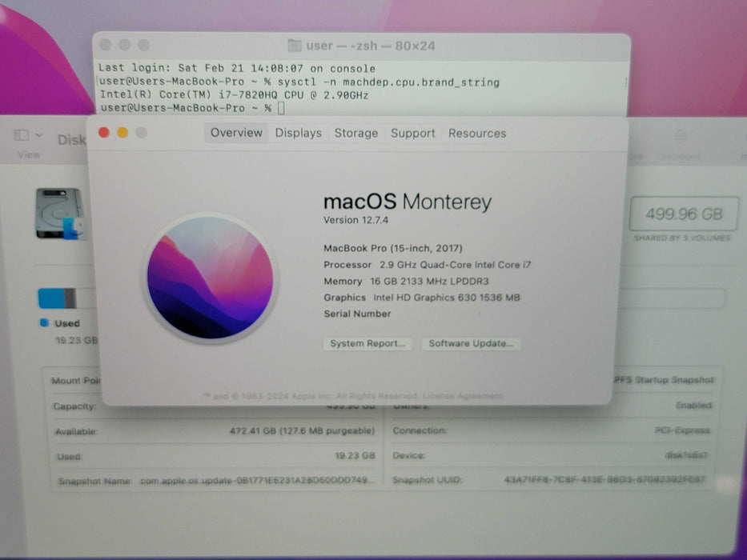Switch to the Overview tab
The height and width of the screenshot is (560, 747).
(236, 133)
